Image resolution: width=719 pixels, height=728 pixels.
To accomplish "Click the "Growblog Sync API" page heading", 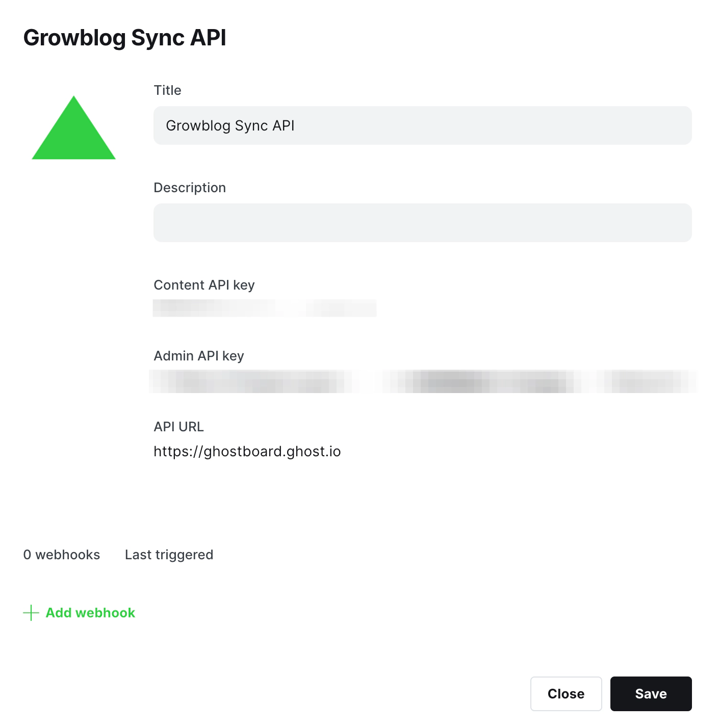I will pos(125,38).
